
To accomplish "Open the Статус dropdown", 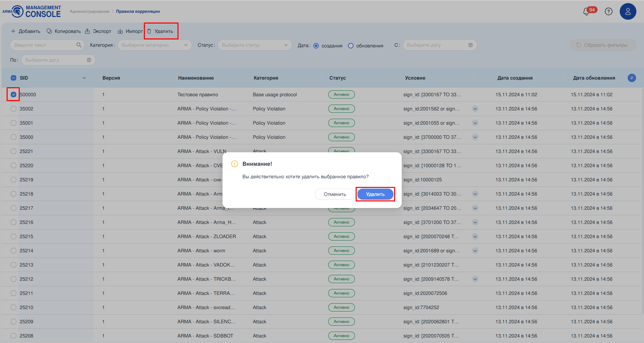I will tap(254, 45).
